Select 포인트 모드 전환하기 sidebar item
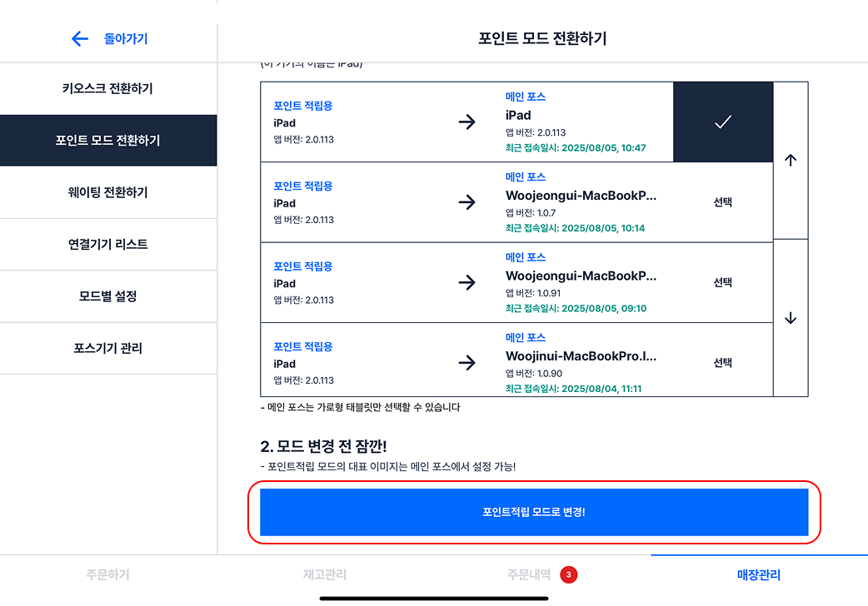 [108, 141]
